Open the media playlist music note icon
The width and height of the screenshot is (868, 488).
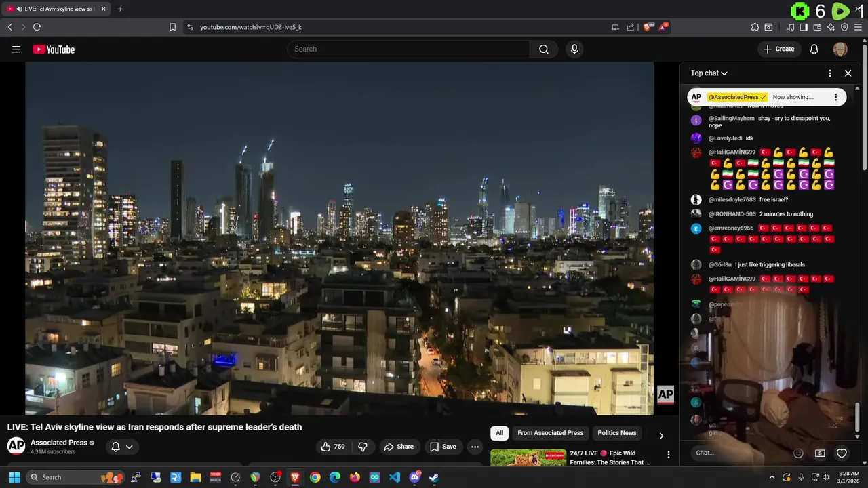click(790, 27)
